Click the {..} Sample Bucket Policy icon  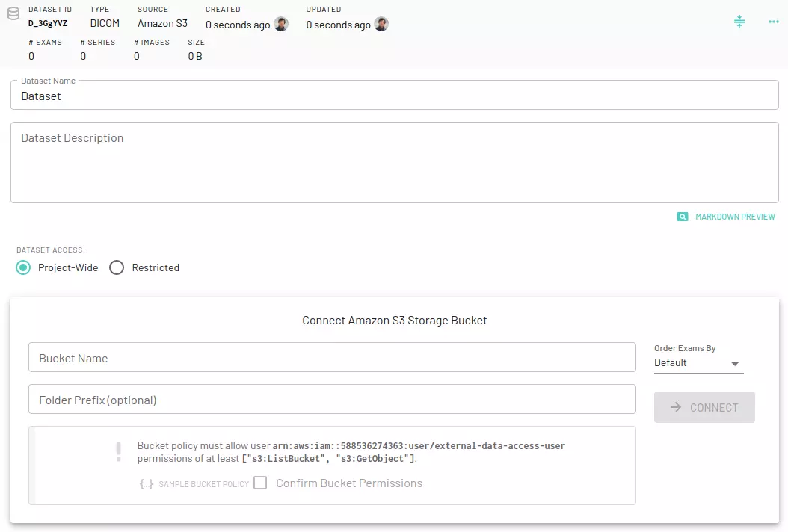click(147, 483)
